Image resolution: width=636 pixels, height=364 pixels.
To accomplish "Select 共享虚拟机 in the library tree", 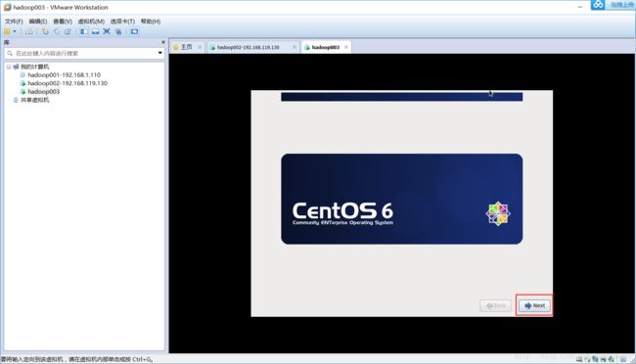I will (x=34, y=100).
